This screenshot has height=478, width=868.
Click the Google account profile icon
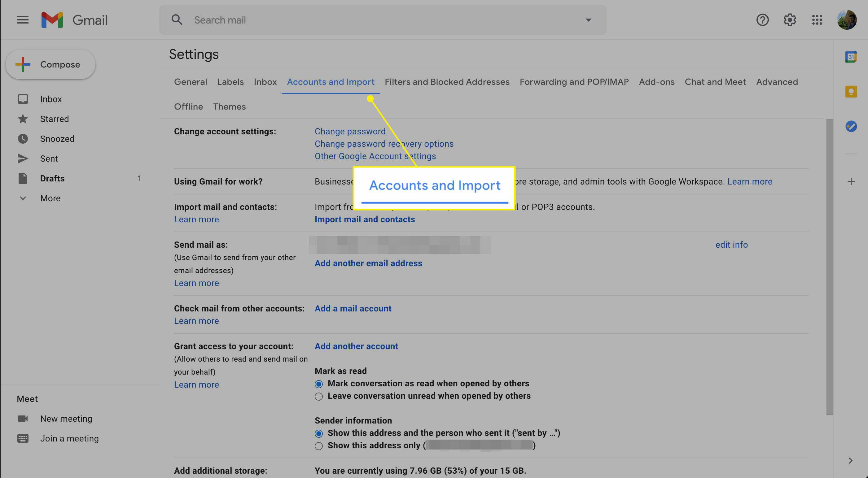coord(846,20)
